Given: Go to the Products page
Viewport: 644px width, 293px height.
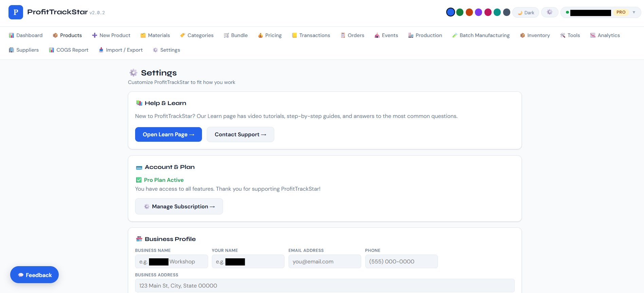Looking at the screenshot, I should [67, 35].
